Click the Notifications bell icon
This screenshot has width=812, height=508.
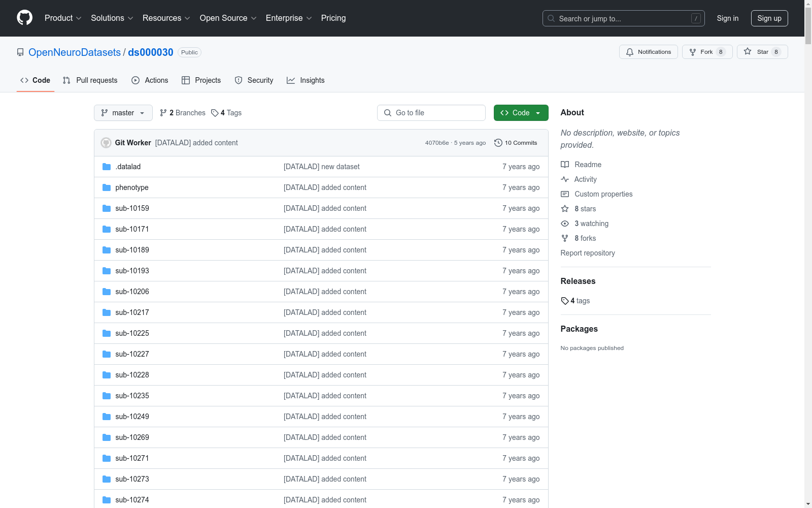pyautogui.click(x=630, y=52)
